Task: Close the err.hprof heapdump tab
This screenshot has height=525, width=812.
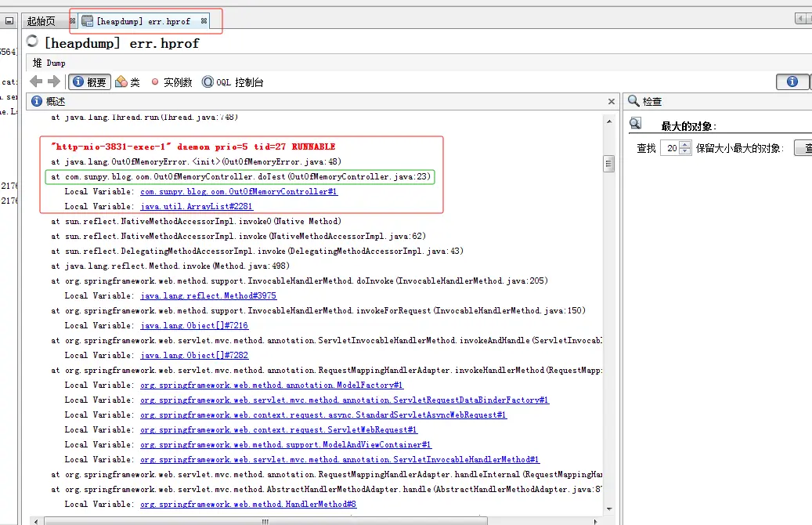Action: click(x=204, y=21)
